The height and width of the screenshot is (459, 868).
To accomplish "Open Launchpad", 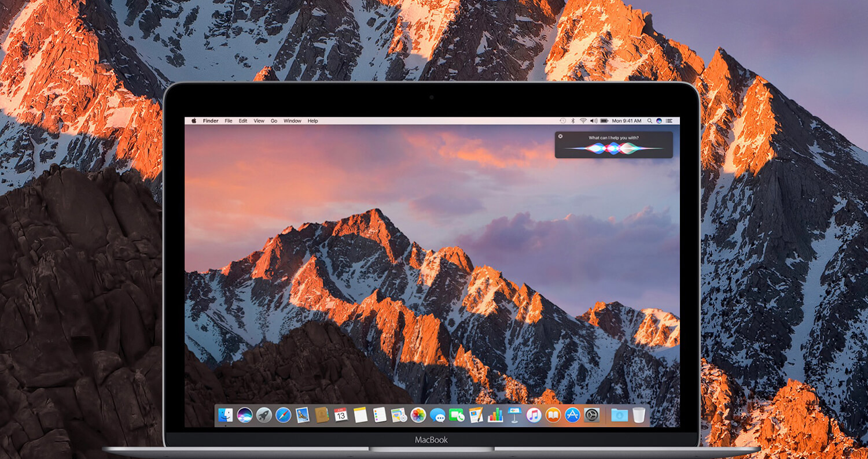I will tap(263, 413).
